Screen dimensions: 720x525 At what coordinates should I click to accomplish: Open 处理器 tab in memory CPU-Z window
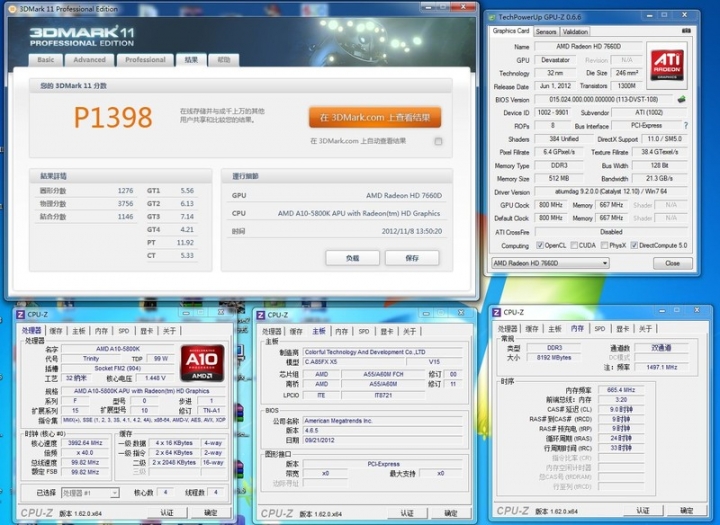(507, 328)
